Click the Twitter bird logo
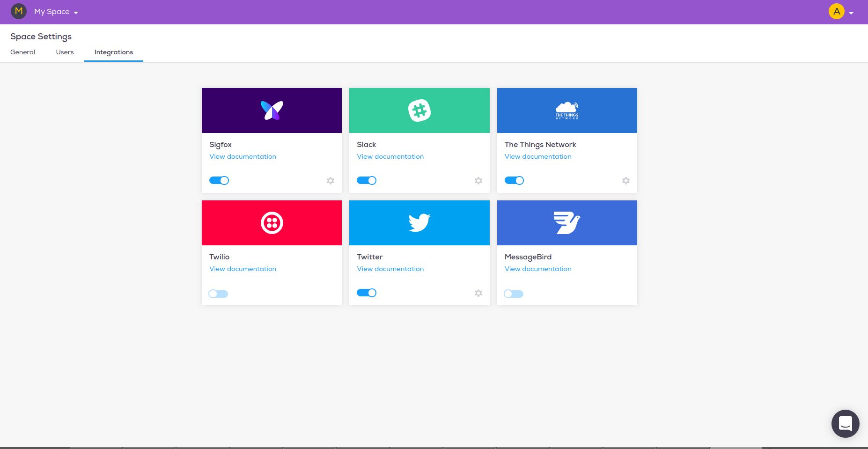Viewport: 868px width, 449px height. point(419,223)
